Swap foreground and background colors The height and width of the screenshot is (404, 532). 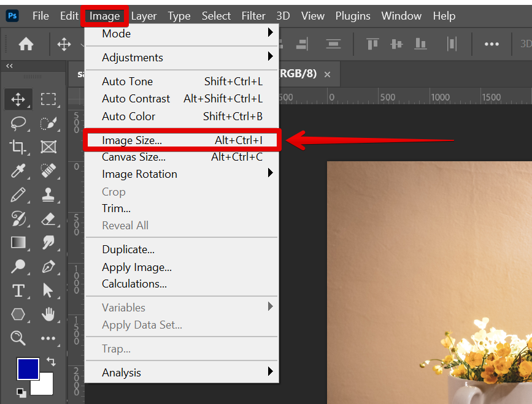51,362
